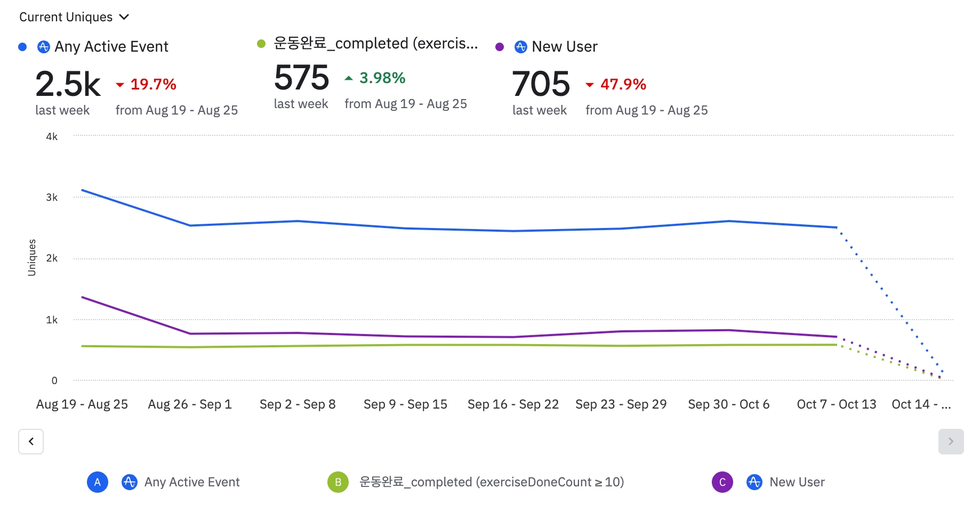The width and height of the screenshot is (980, 505).
Task: Click the 1k y-axis label
Action: tap(52, 320)
